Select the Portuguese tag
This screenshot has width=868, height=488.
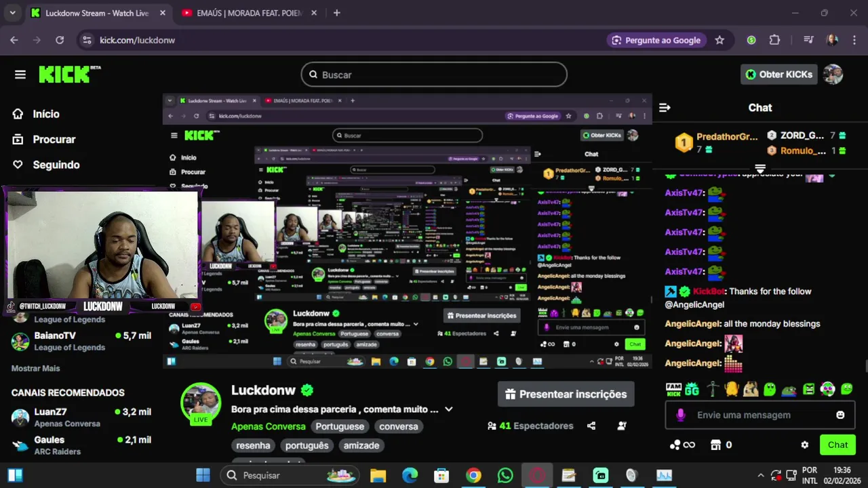[340, 426]
